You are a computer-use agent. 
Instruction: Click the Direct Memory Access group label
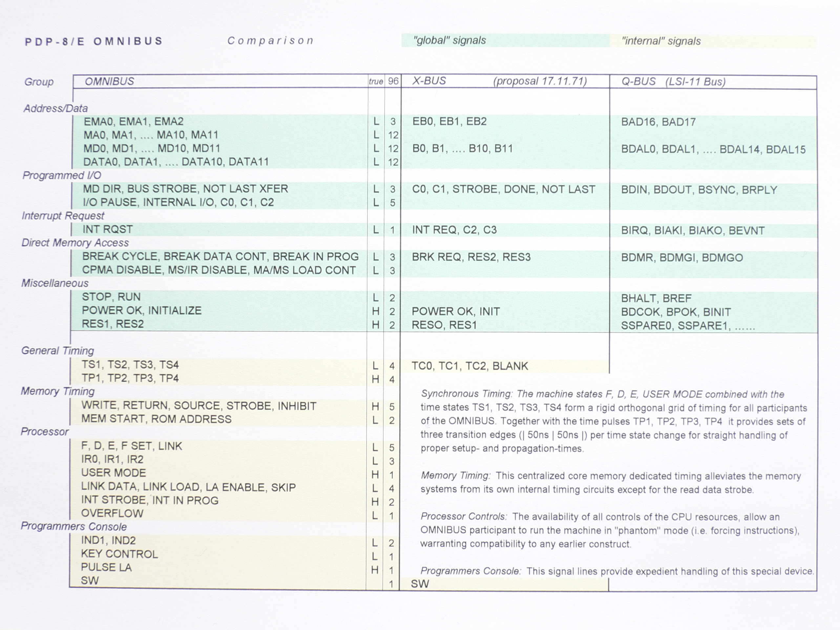[75, 243]
